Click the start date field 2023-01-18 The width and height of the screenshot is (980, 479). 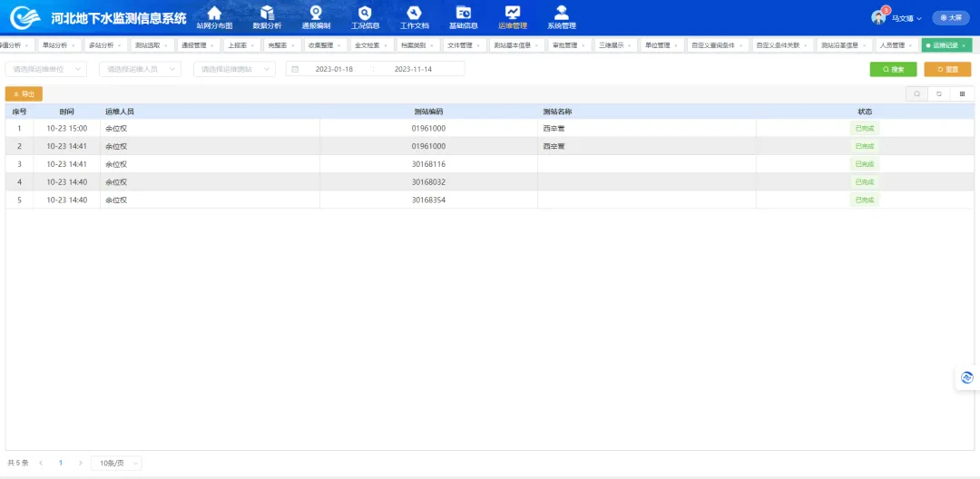(x=334, y=69)
